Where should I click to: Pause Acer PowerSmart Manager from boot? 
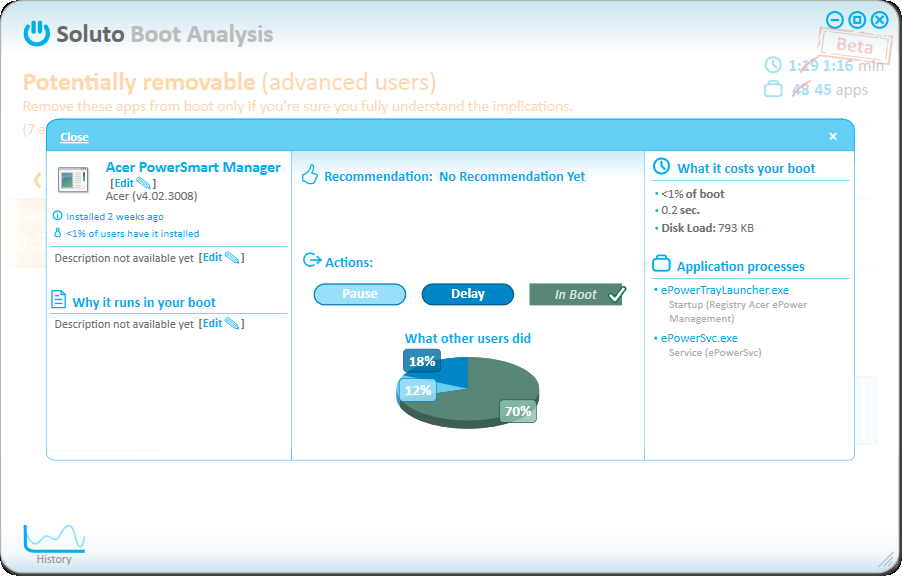click(360, 294)
